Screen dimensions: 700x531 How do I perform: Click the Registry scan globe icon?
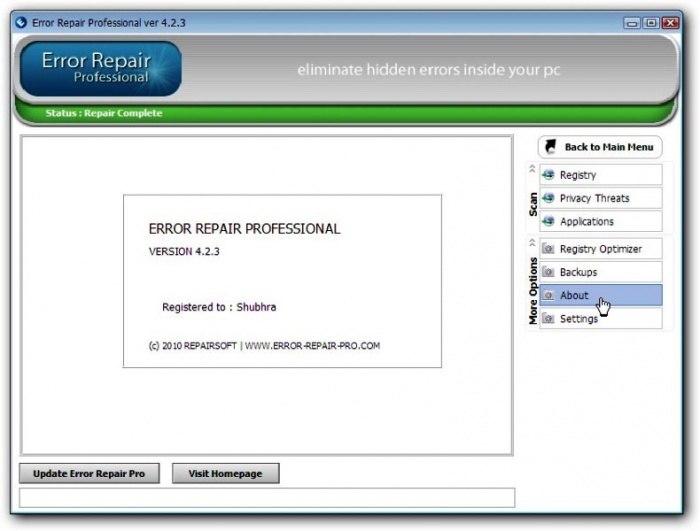point(548,175)
